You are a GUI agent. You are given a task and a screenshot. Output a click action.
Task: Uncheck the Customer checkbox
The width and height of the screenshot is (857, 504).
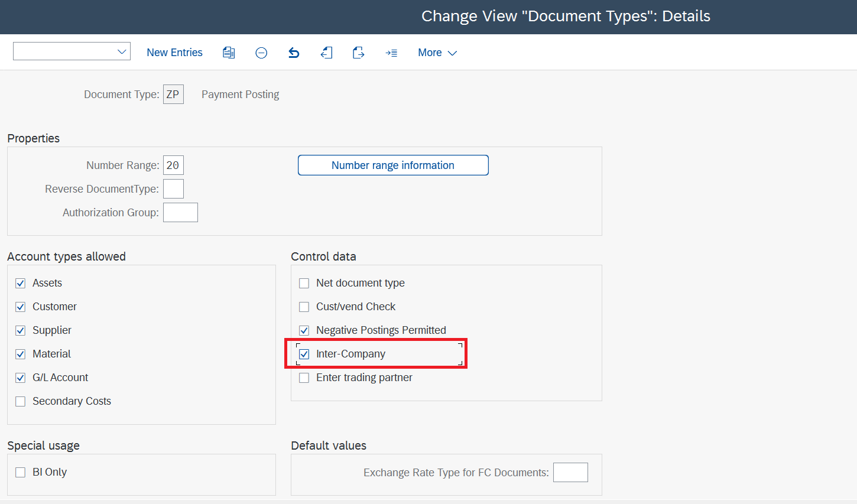(x=21, y=307)
